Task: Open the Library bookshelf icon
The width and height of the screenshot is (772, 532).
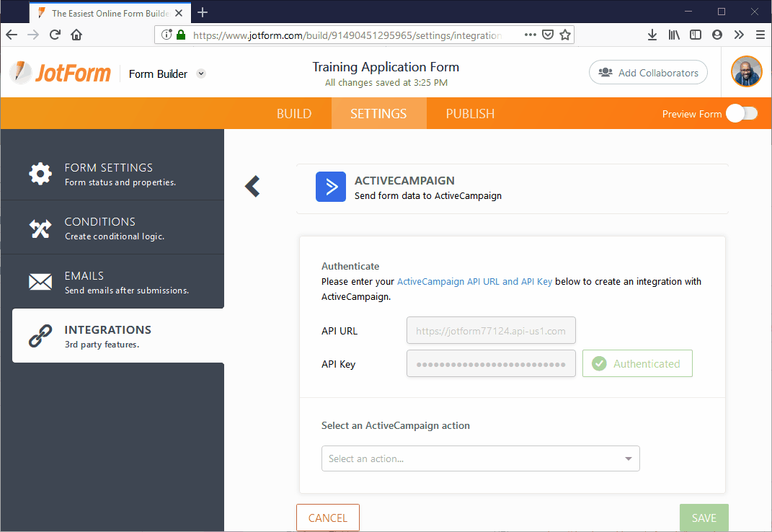Action: [x=674, y=35]
